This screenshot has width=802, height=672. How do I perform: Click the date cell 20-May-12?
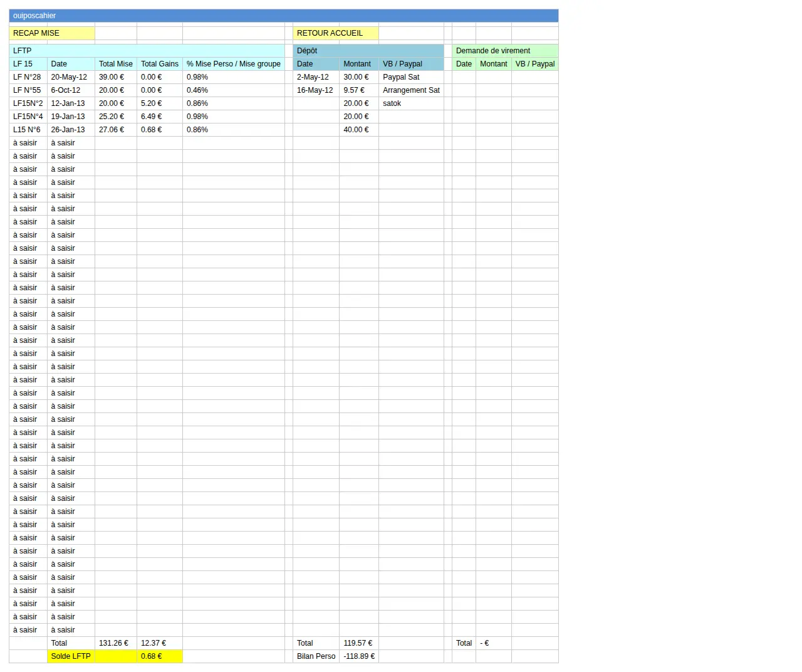[71, 77]
